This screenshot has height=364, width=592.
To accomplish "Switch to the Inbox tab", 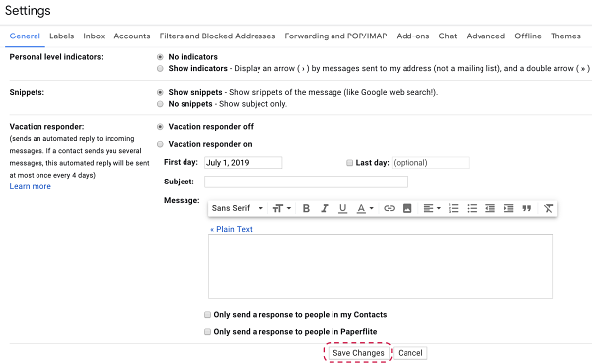I will (94, 36).
